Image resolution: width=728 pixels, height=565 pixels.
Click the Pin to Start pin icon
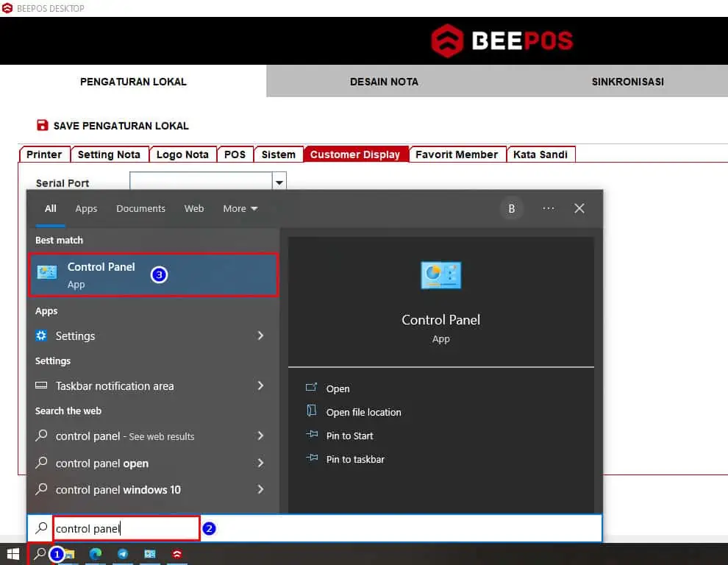pyautogui.click(x=312, y=435)
